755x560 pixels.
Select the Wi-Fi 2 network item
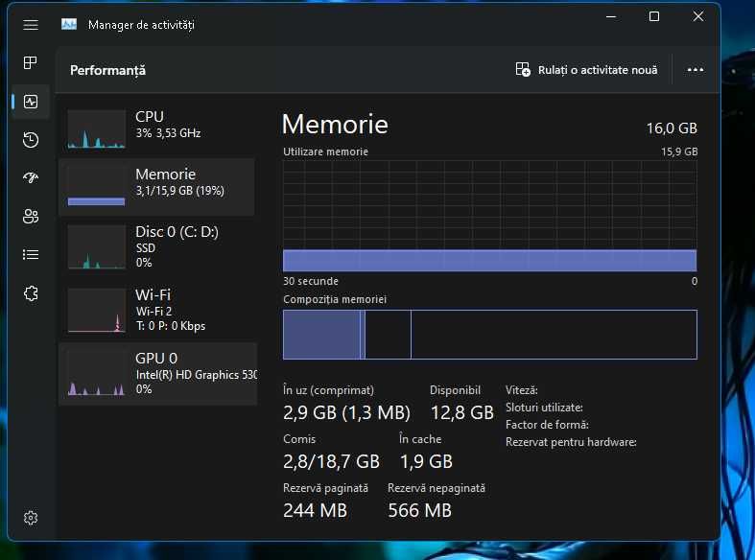(x=157, y=311)
